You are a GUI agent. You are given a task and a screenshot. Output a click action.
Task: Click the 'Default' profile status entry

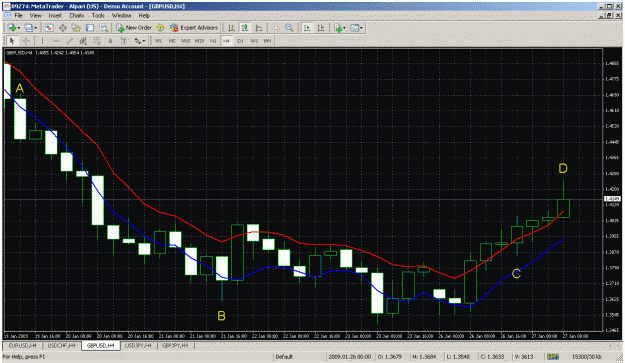click(284, 357)
